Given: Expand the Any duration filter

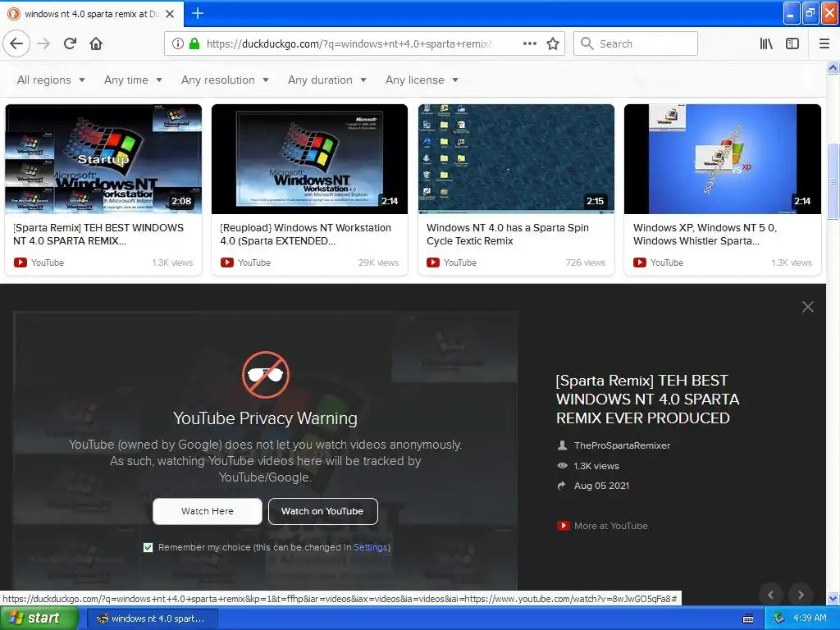Looking at the screenshot, I should click(x=326, y=80).
